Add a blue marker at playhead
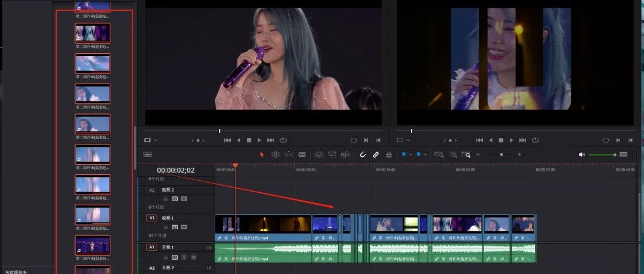644x274 pixels. pos(419,155)
